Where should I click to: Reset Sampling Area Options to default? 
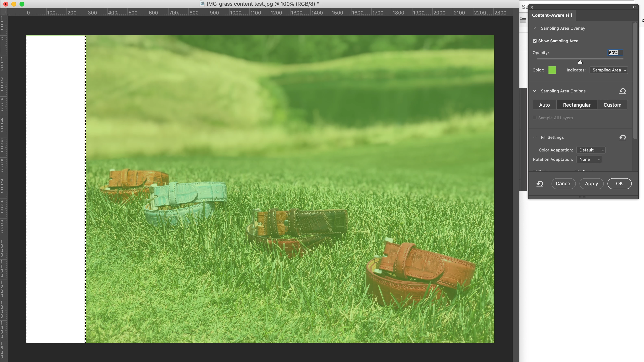622,91
